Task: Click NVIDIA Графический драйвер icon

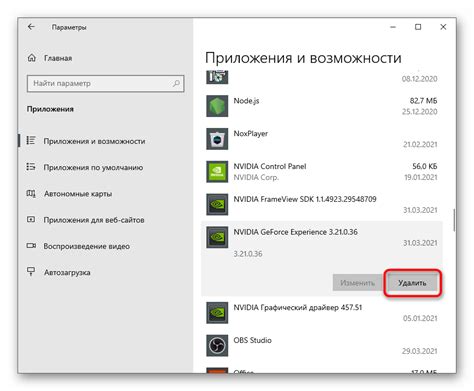Action: [217, 313]
